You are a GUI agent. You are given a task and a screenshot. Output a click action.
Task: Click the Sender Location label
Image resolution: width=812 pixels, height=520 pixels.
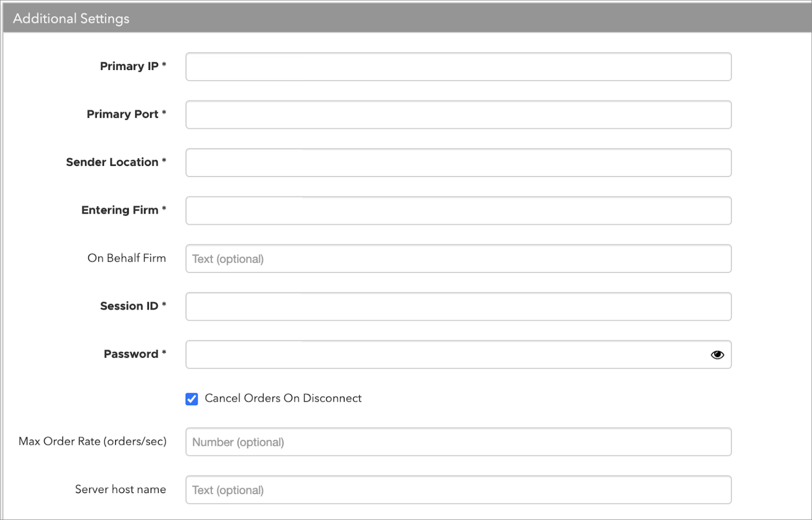[112, 162]
